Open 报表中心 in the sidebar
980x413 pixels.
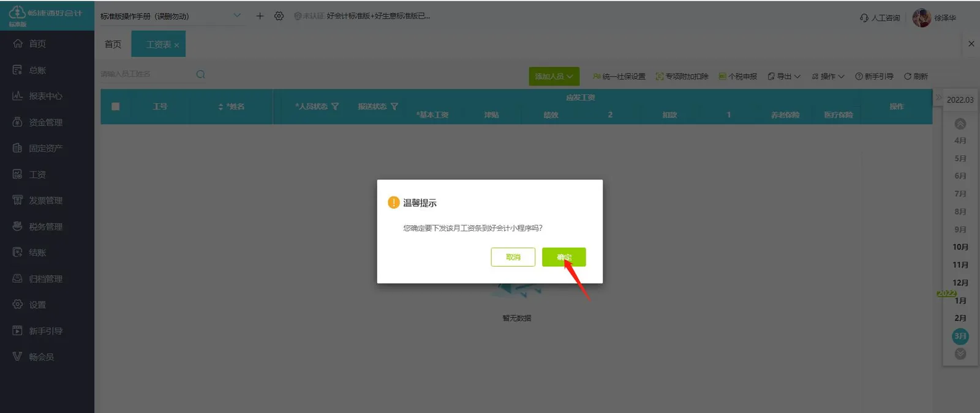(x=47, y=96)
